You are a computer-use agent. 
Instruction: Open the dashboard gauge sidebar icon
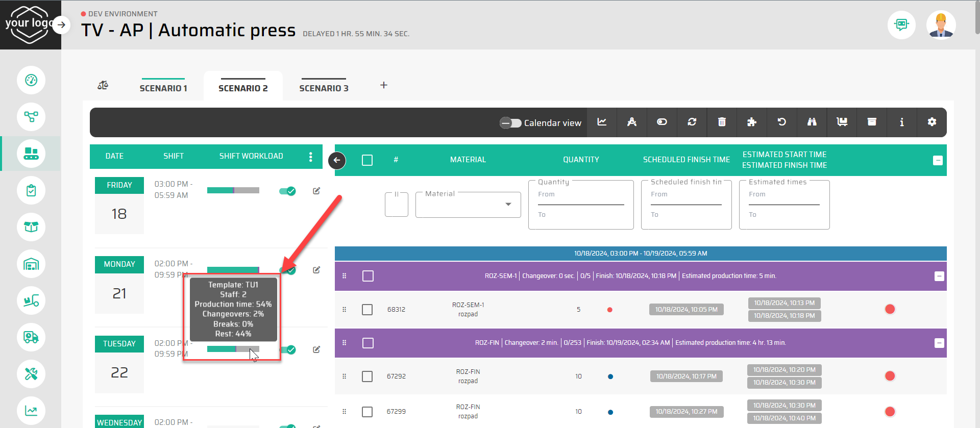coord(31,80)
